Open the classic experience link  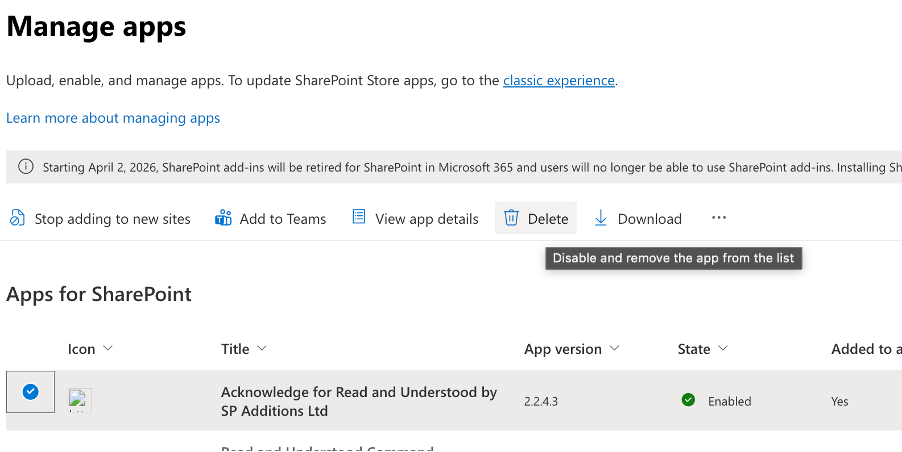pos(559,81)
